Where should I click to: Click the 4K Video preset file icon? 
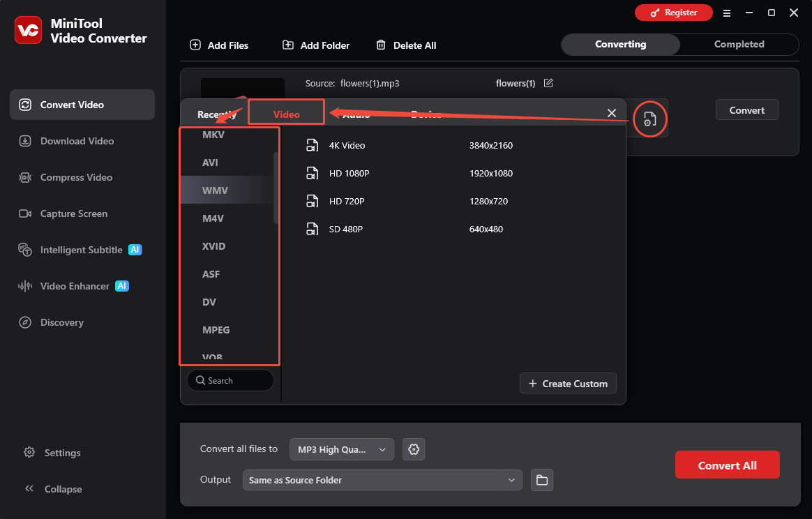313,146
